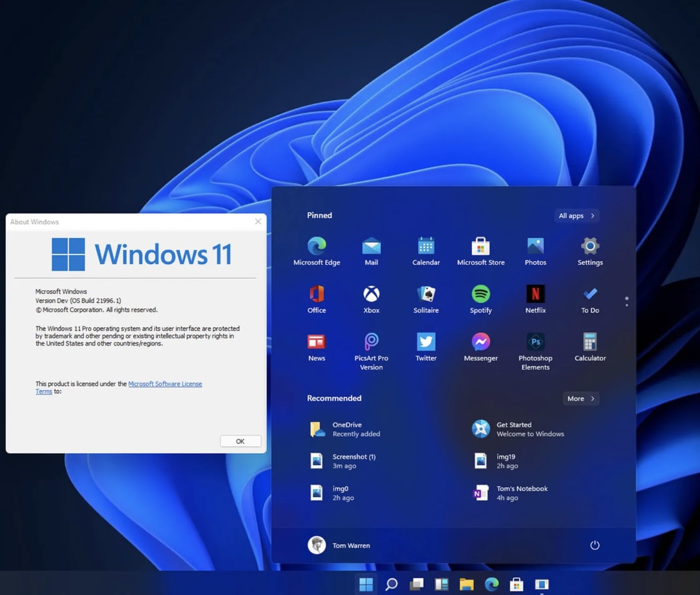Open Screenshot (1) recent file
This screenshot has height=595, width=700.
pyautogui.click(x=344, y=461)
